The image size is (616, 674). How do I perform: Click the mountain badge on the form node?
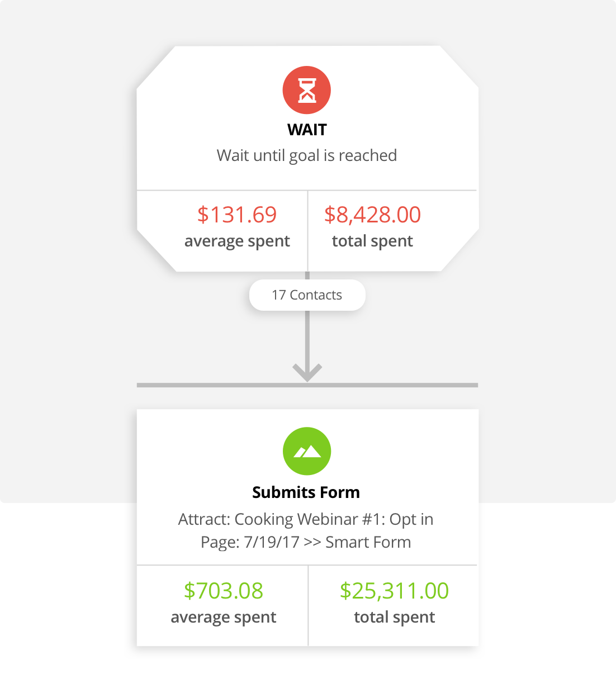pos(307,451)
